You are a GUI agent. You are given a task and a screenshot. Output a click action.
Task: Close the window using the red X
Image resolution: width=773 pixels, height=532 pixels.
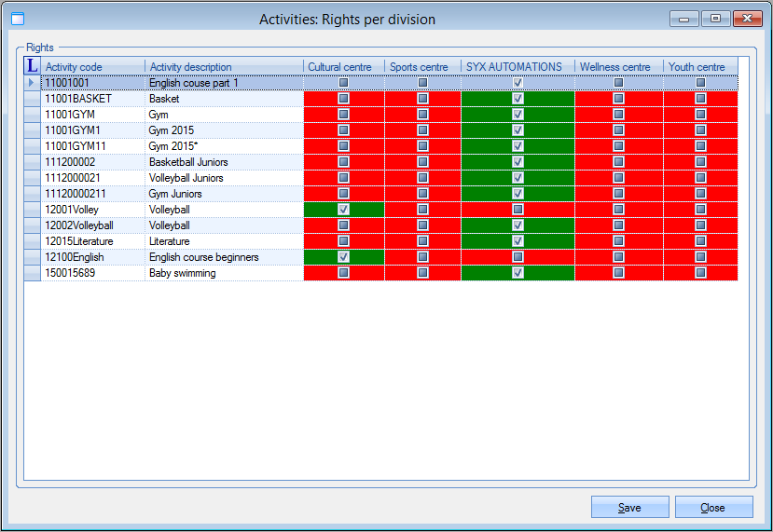point(747,19)
